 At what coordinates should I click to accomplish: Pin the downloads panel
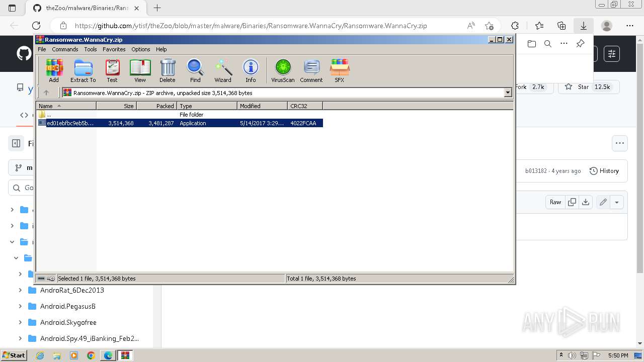[580, 44]
